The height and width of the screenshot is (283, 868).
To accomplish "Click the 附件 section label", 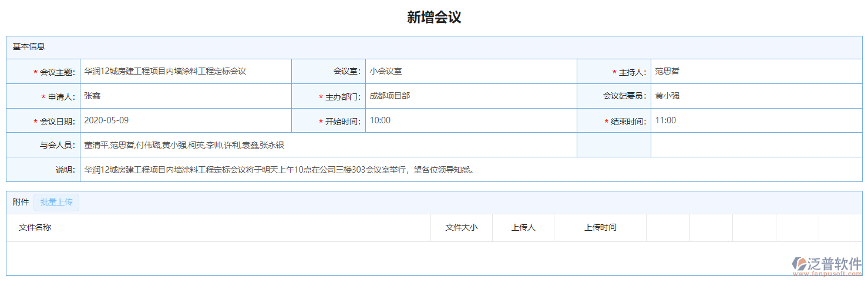I will tap(21, 202).
